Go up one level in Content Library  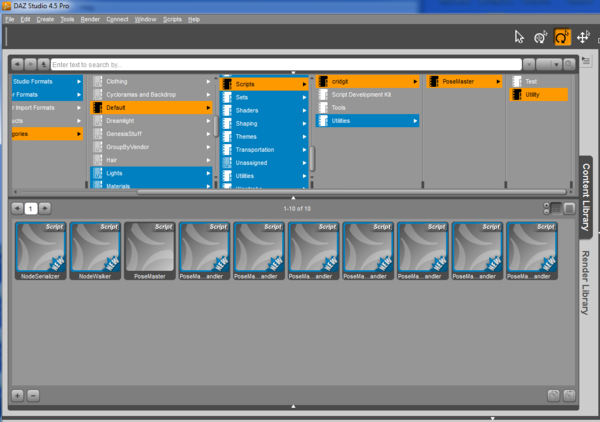44,64
